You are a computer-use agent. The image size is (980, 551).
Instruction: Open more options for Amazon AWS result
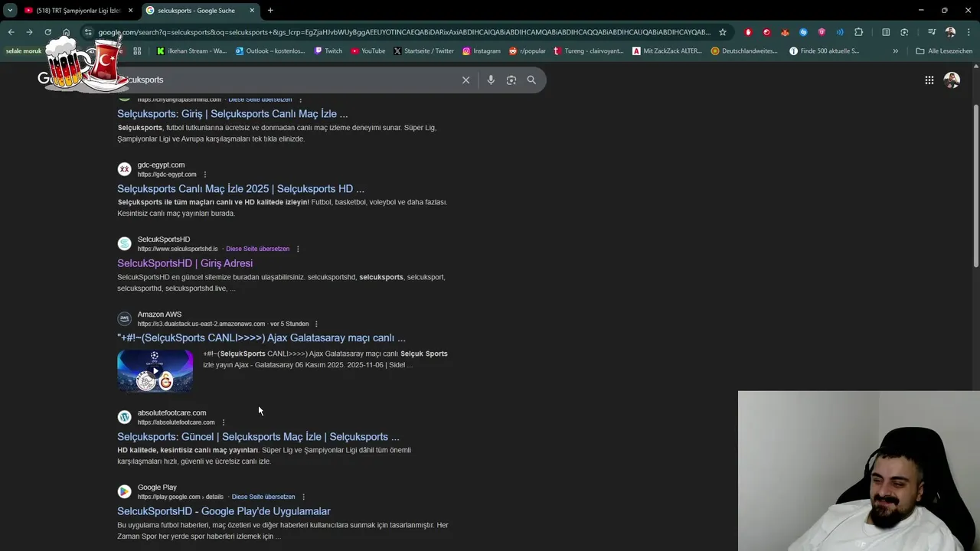(316, 324)
